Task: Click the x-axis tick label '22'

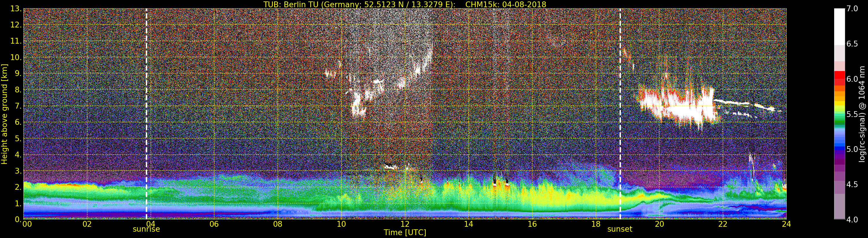Action: click(x=723, y=224)
